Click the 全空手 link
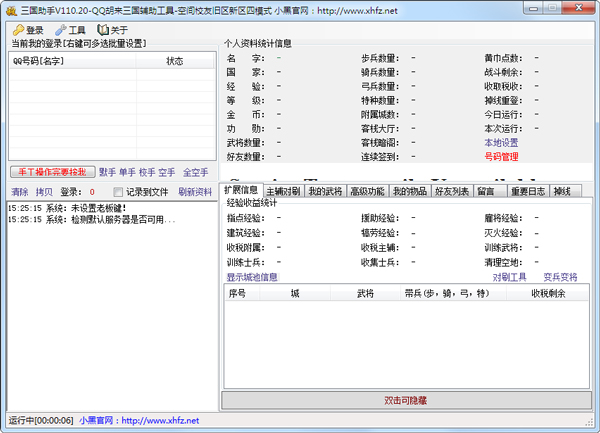Screen dimensions: 600x433 click(x=195, y=172)
